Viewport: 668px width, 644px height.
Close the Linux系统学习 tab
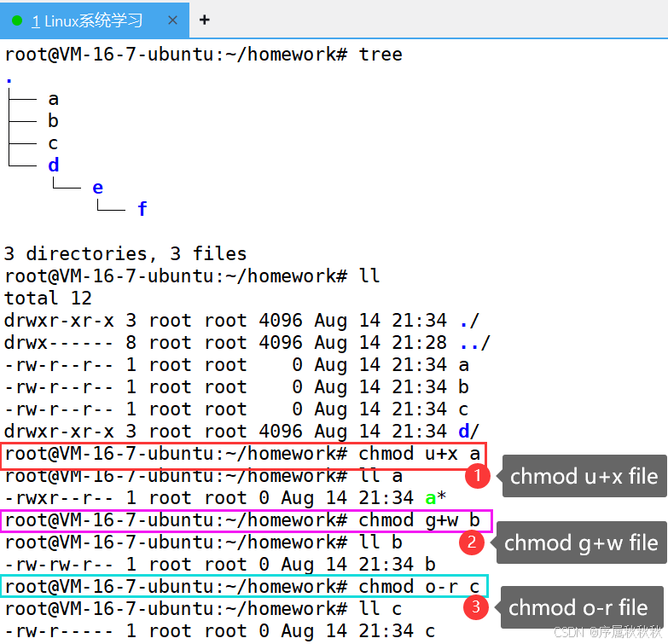pyautogui.click(x=172, y=20)
